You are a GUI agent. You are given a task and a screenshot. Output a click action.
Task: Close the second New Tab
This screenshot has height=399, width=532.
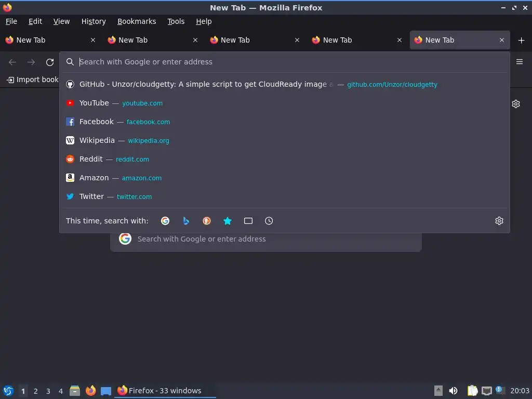(195, 40)
